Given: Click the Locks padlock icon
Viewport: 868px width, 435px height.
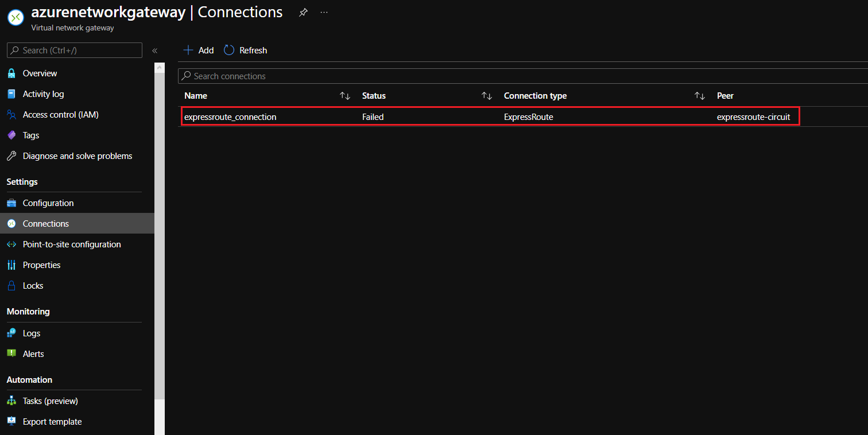Looking at the screenshot, I should point(11,286).
